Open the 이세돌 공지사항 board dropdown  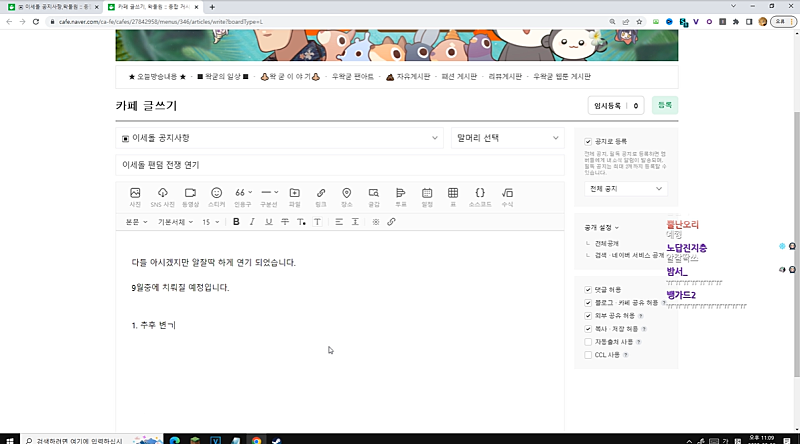[x=280, y=137]
